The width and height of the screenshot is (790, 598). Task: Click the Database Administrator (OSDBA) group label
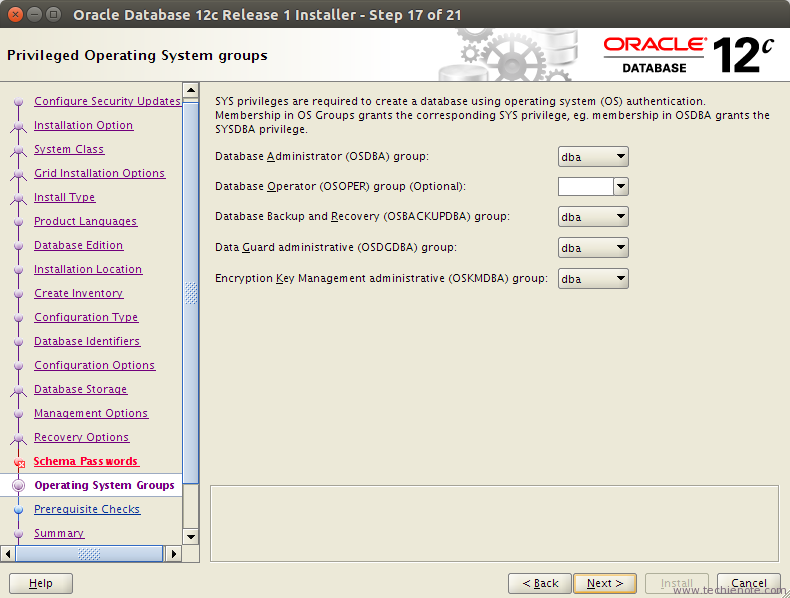pyautogui.click(x=322, y=156)
